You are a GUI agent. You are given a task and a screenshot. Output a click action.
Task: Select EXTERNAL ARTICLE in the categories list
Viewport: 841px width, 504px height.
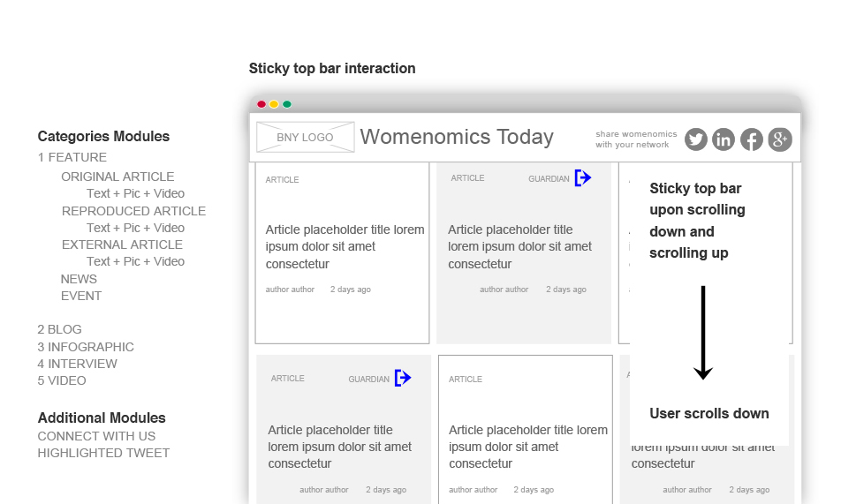(122, 244)
